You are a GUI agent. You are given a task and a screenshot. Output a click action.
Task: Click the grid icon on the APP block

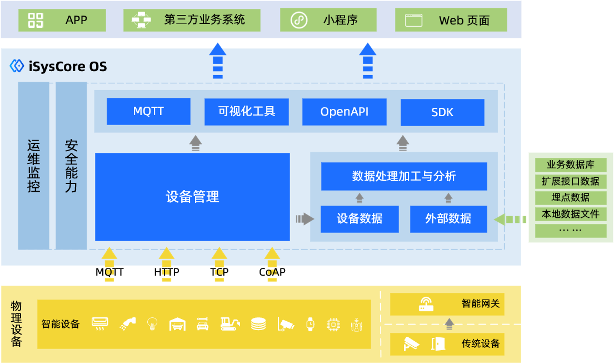point(34,19)
